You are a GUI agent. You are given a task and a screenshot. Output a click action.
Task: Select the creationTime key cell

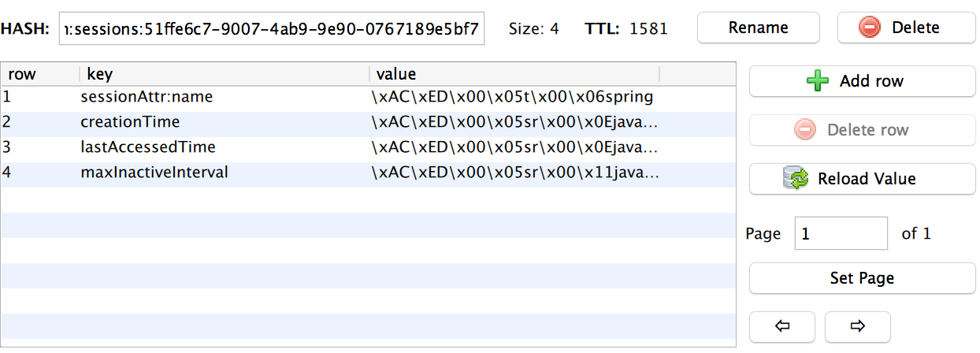coord(224,122)
